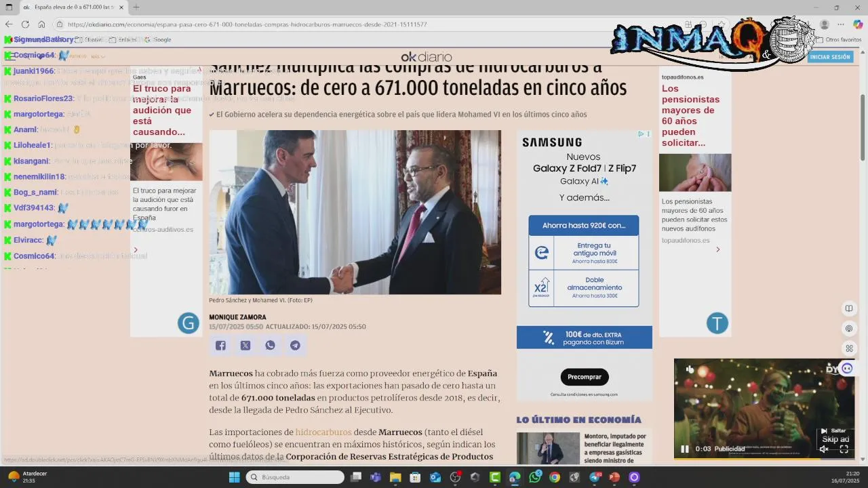Expand the topaudifonos ad arrow
Image resolution: width=868 pixels, height=488 pixels.
point(717,249)
